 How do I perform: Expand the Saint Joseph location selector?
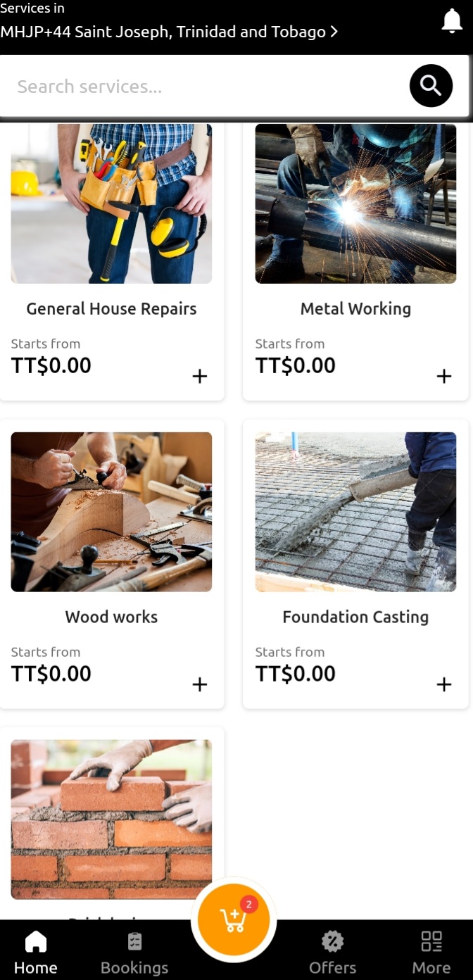[x=169, y=32]
